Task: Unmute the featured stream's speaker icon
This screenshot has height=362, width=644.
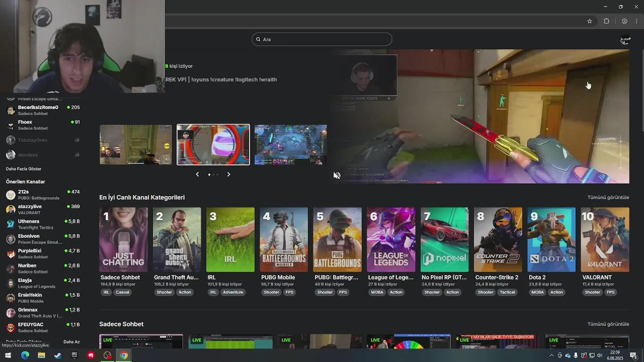Action: tap(337, 175)
